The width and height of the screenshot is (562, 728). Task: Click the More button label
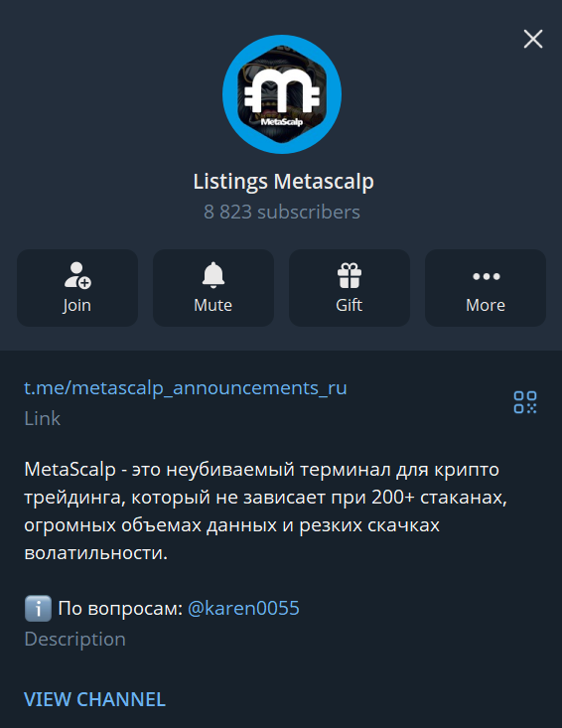(486, 305)
